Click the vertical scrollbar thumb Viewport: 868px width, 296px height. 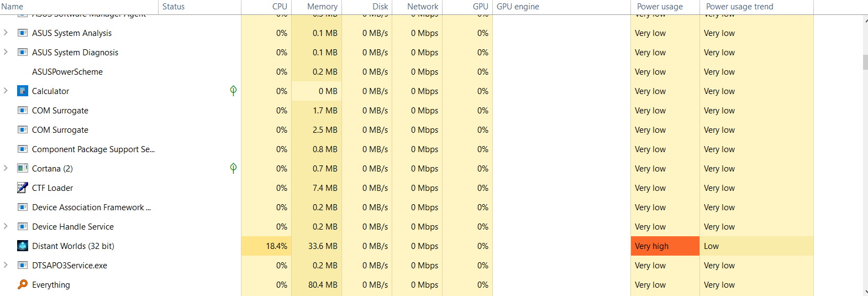tap(865, 62)
